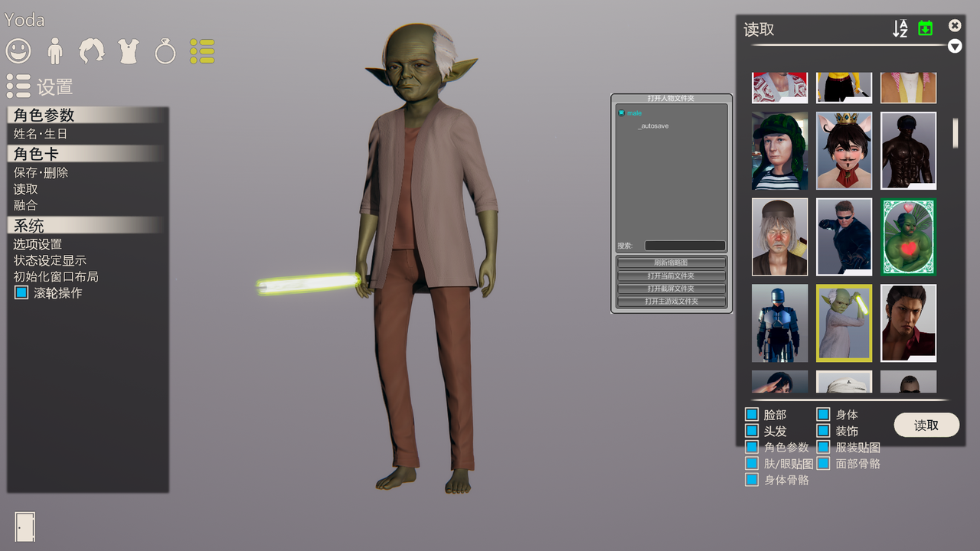Toggle the 肤/眼贴图 checkbox

click(752, 464)
